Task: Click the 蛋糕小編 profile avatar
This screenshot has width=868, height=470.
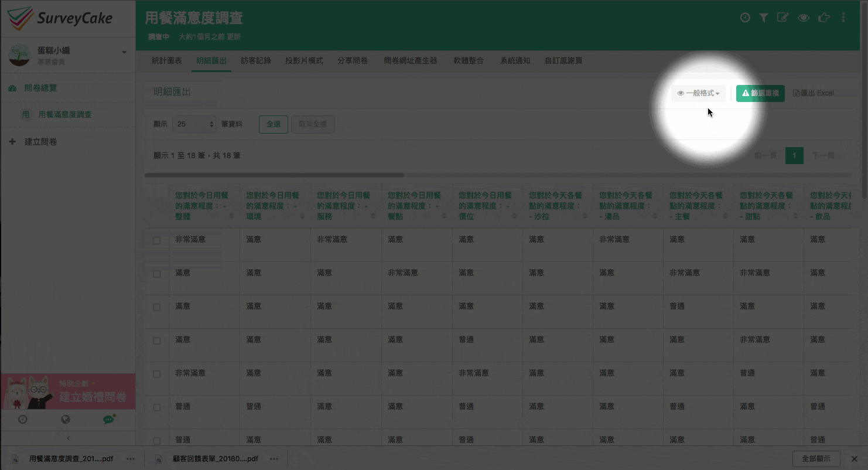Action: (x=19, y=55)
